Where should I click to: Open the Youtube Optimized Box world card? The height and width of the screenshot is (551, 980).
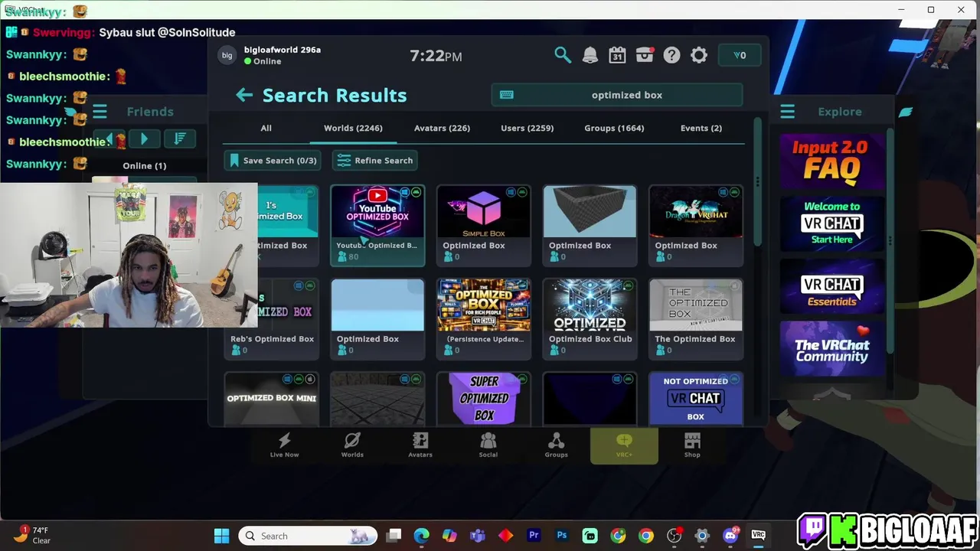[377, 226]
